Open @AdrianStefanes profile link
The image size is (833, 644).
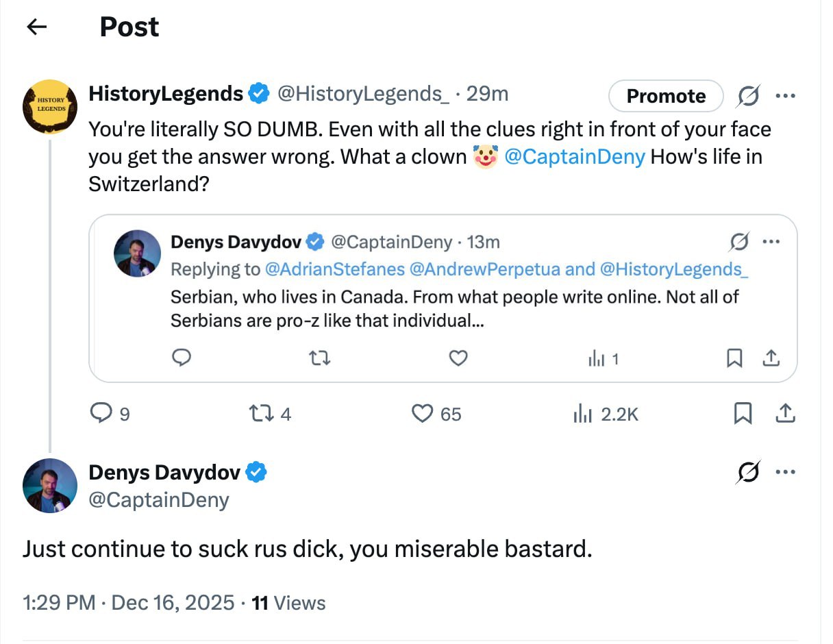[335, 269]
